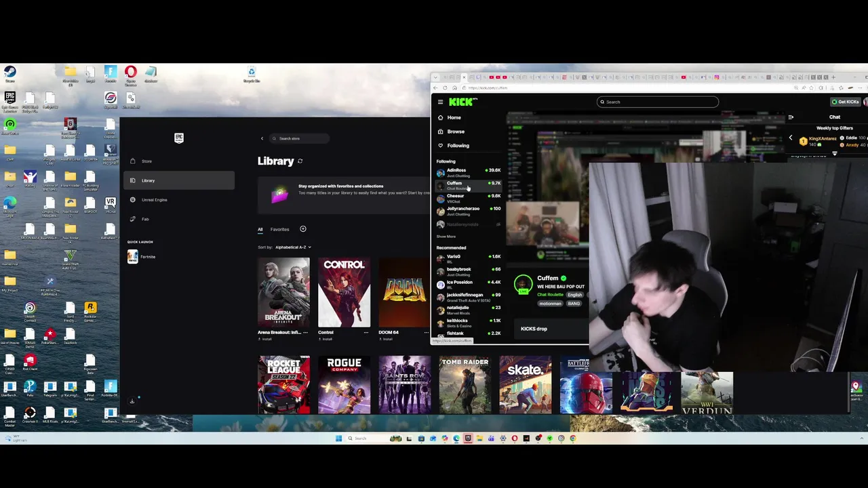Refresh the Library with sync icon

(x=300, y=161)
